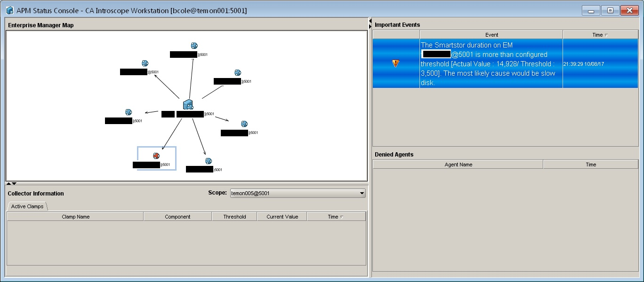Click the Important Events heading
The image size is (644, 282).
pos(397,24)
